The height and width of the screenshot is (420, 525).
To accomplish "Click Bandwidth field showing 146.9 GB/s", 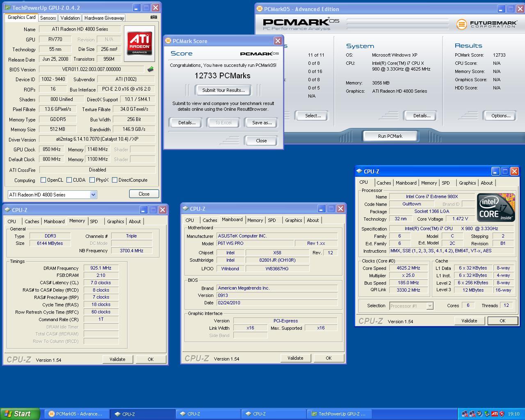I will pyautogui.click(x=134, y=129).
